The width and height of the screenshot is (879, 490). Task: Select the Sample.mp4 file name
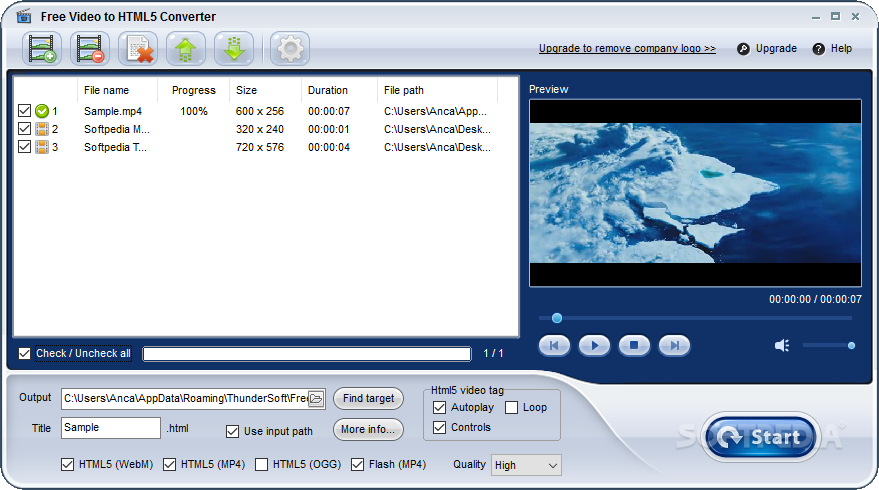pyautogui.click(x=113, y=112)
